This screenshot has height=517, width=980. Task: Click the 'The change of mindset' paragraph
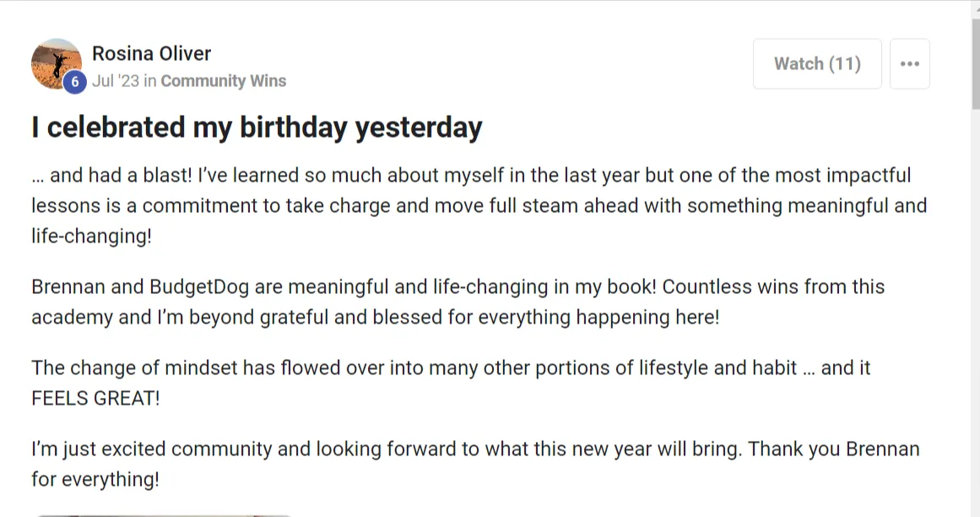pos(451,383)
